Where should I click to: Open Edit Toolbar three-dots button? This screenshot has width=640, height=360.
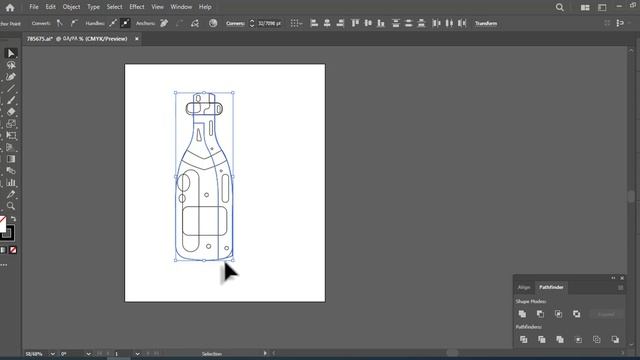[x=4, y=265]
